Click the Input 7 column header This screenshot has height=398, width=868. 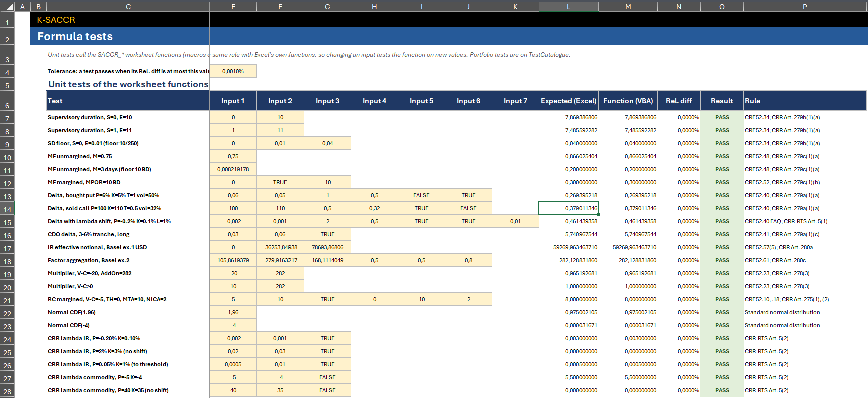tap(515, 101)
